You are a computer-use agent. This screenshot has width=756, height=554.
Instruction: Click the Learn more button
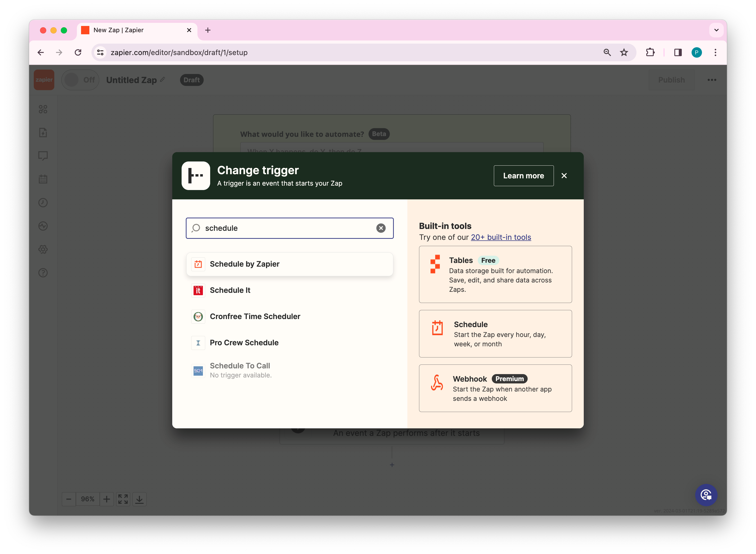point(523,176)
